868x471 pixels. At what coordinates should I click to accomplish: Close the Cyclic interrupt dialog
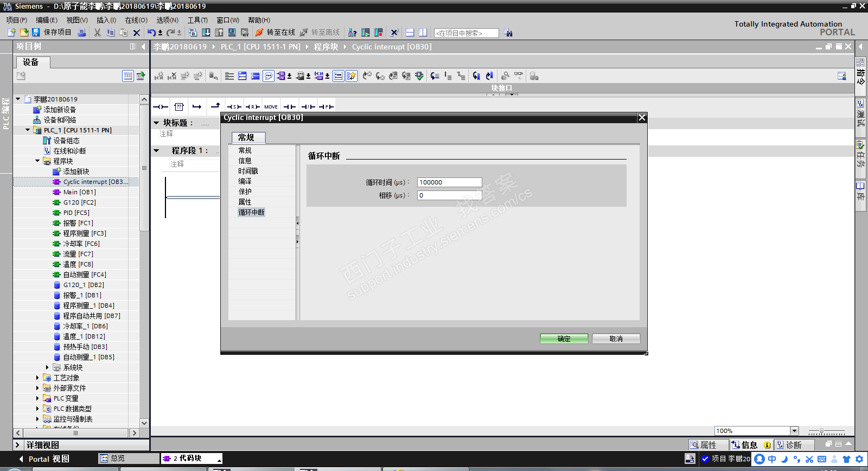pyautogui.click(x=642, y=118)
